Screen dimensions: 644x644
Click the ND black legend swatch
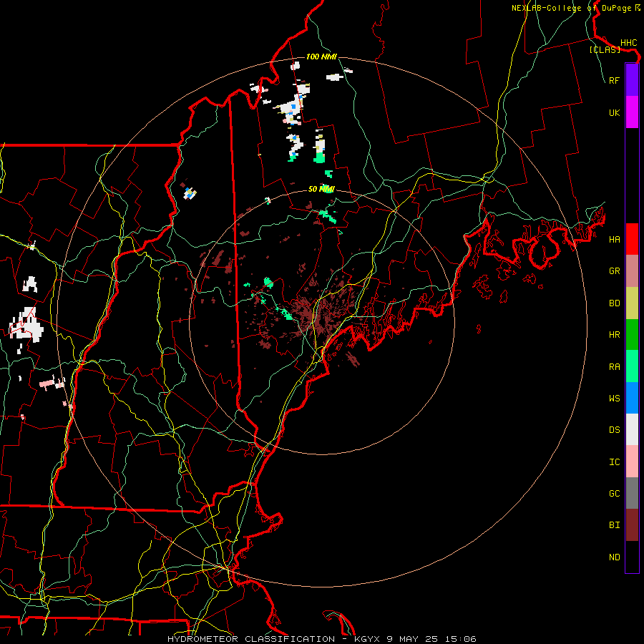coord(632,557)
